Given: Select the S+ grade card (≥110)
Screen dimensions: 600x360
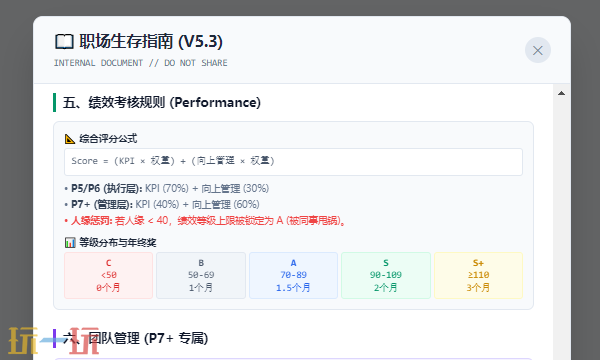Looking at the screenshot, I should [478, 275].
